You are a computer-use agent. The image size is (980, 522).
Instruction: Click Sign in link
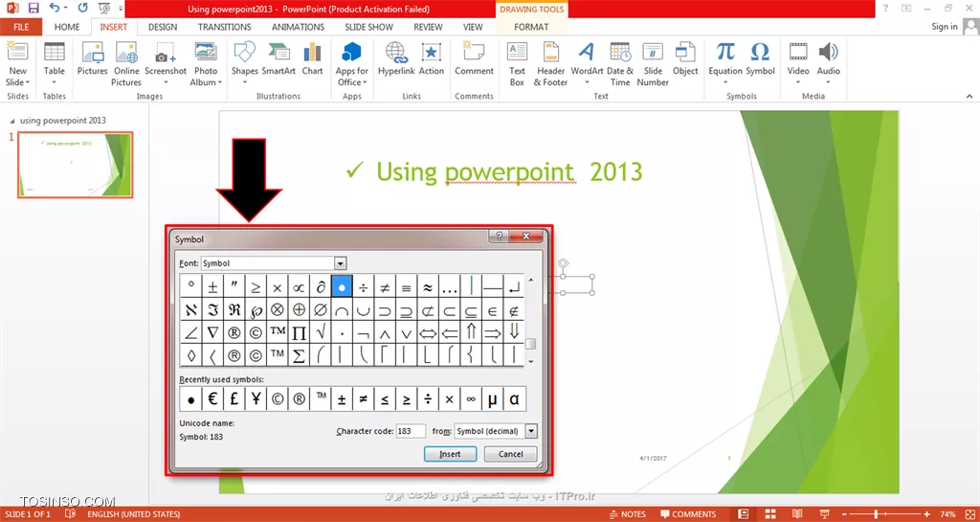pyautogui.click(x=944, y=26)
